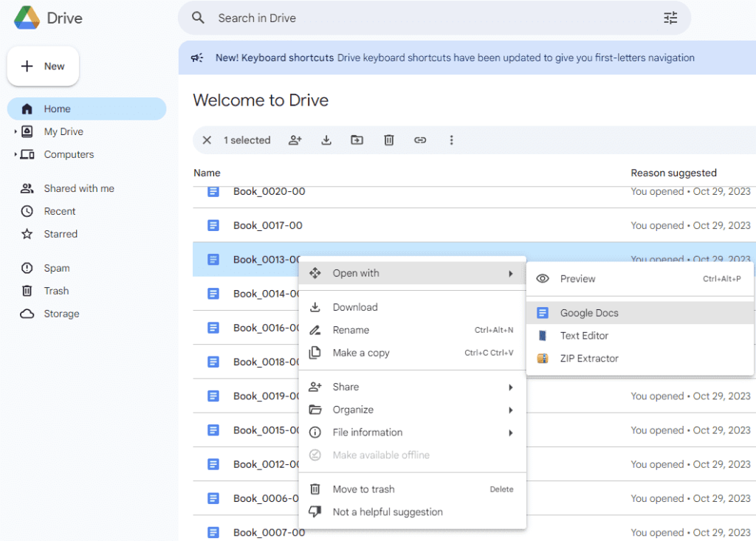Click the Reason suggested column header
The height and width of the screenshot is (541, 756).
[673, 173]
